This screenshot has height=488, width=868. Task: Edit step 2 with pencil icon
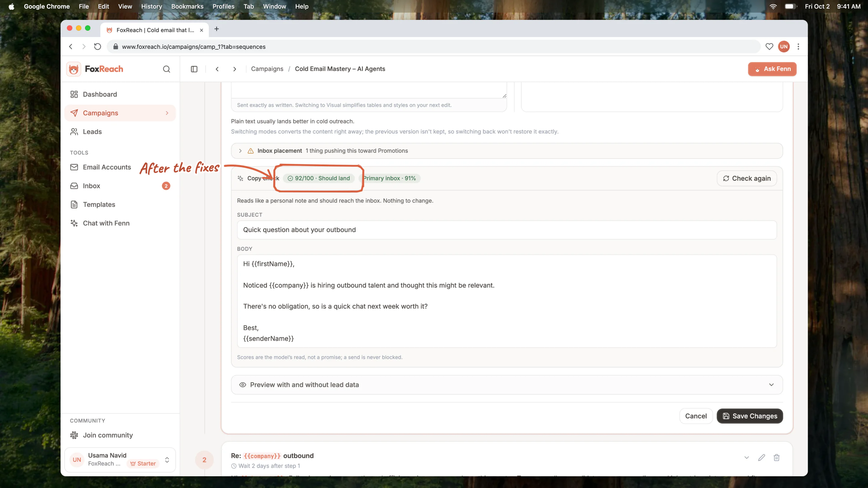click(x=762, y=458)
